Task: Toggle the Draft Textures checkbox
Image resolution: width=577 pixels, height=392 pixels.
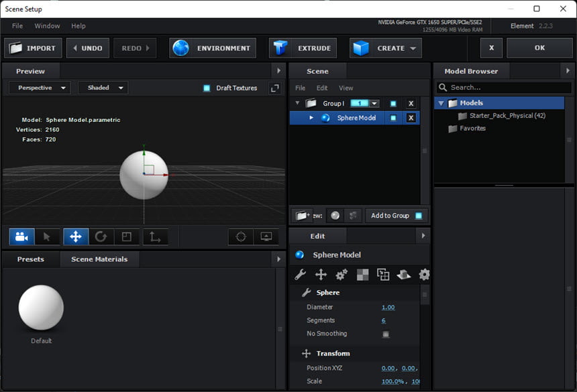Action: [207, 88]
